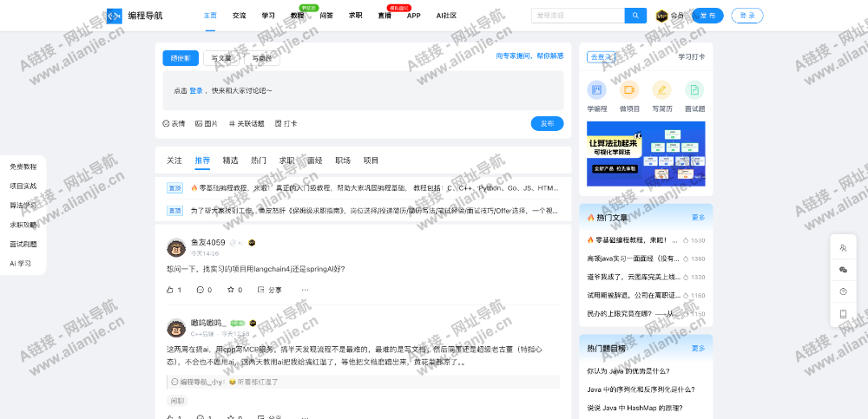Click the search magnifier button
Image resolution: width=868 pixels, height=419 pixels.
(635, 16)
